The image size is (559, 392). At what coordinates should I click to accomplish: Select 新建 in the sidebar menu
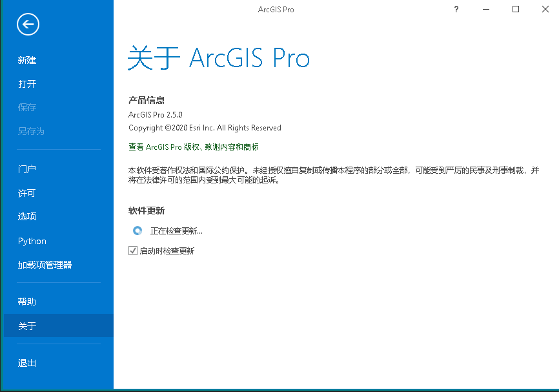27,60
